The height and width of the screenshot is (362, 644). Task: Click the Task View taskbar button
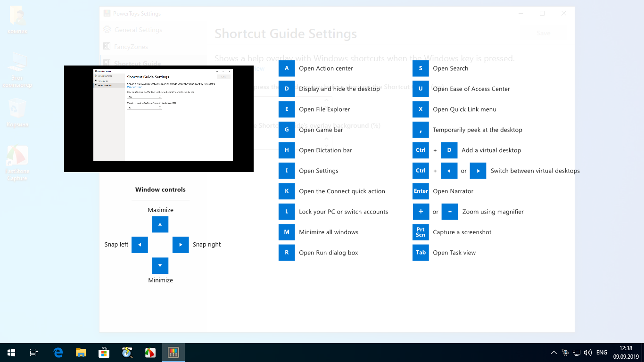tap(34, 353)
